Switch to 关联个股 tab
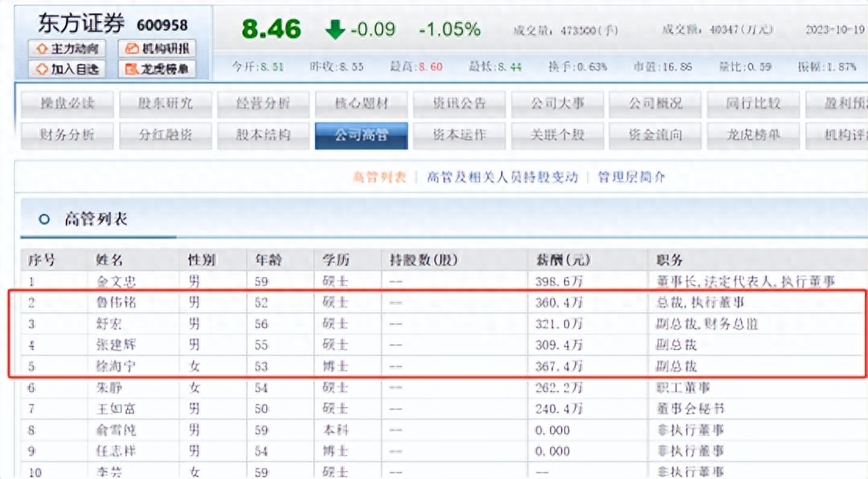The width and height of the screenshot is (868, 479). click(x=558, y=135)
